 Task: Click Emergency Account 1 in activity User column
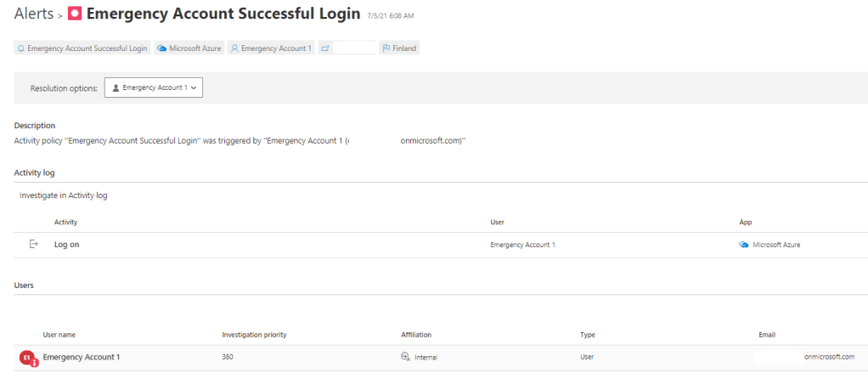[x=522, y=245]
